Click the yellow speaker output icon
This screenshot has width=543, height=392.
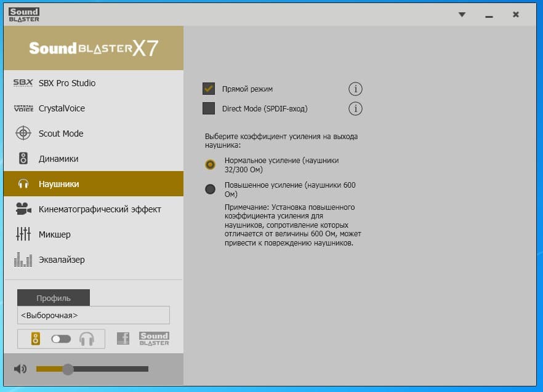pyautogui.click(x=35, y=338)
